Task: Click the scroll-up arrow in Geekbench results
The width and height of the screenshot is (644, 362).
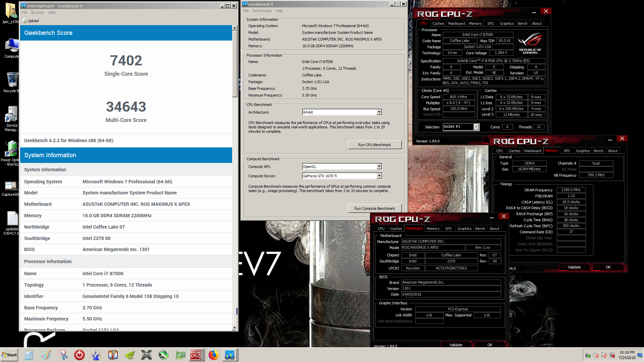Action: coord(234,28)
